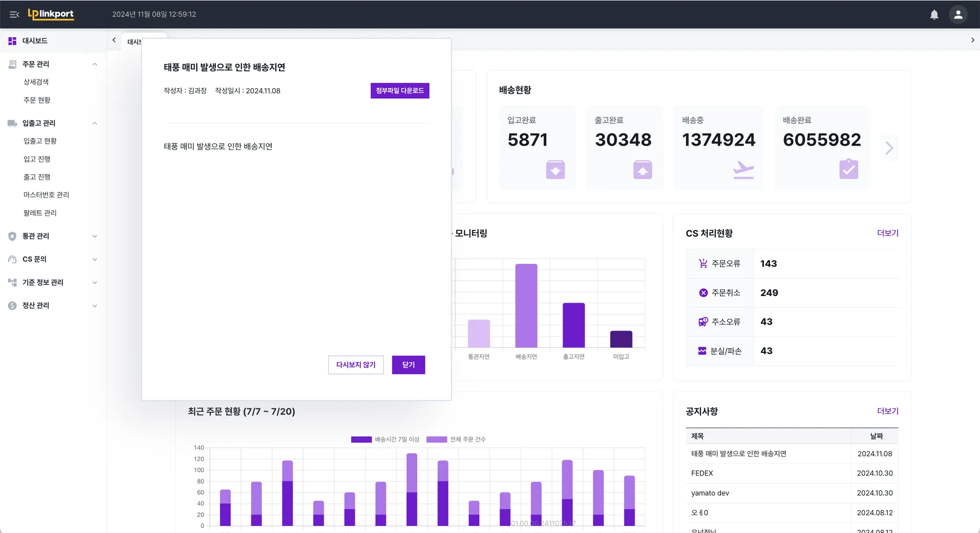The height and width of the screenshot is (533, 980).
Task: Click the 입고완료 inbound box icon
Action: click(555, 170)
